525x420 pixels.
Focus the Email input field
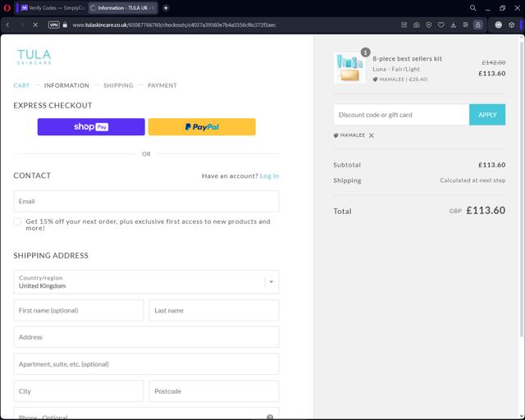point(146,201)
